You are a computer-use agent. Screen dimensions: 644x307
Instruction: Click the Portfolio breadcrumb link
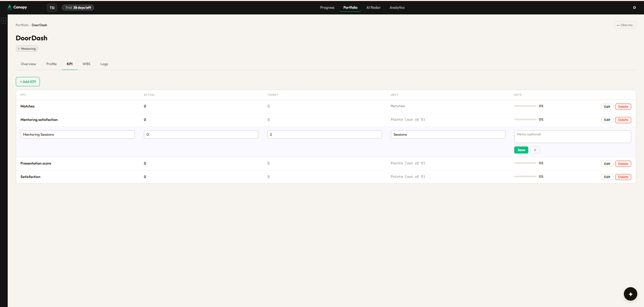tap(22, 25)
